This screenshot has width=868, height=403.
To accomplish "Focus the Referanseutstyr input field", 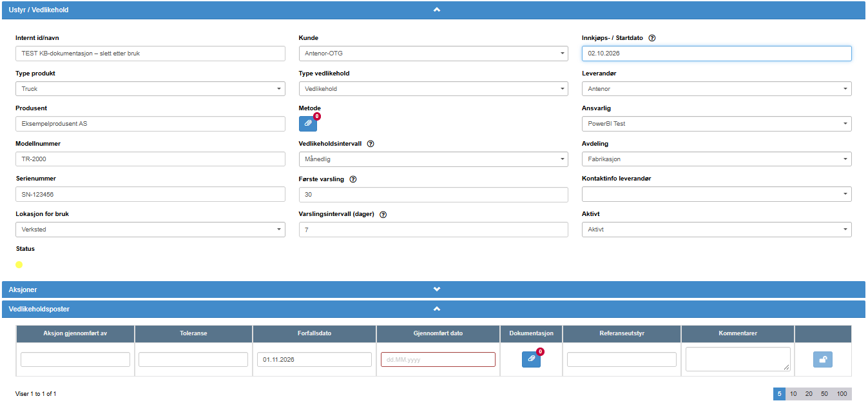I will click(622, 360).
